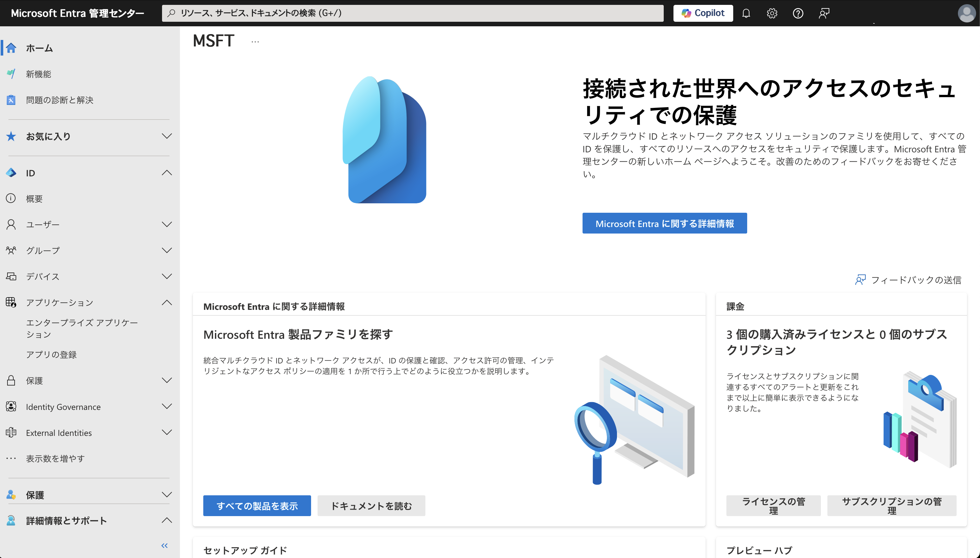Click Microsoft Entra に関する詳細情報 button
The image size is (980, 558).
tap(665, 223)
